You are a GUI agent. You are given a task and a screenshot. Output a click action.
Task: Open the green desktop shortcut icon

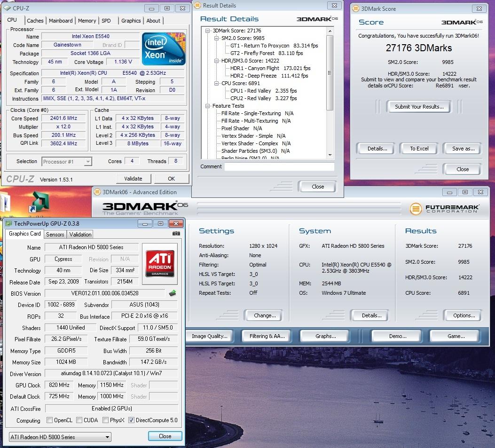point(38,202)
